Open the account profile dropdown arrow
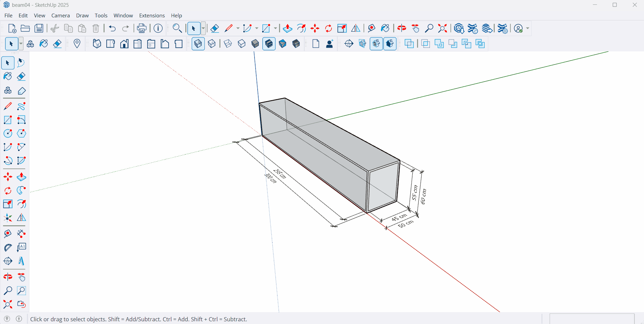 [x=527, y=29]
